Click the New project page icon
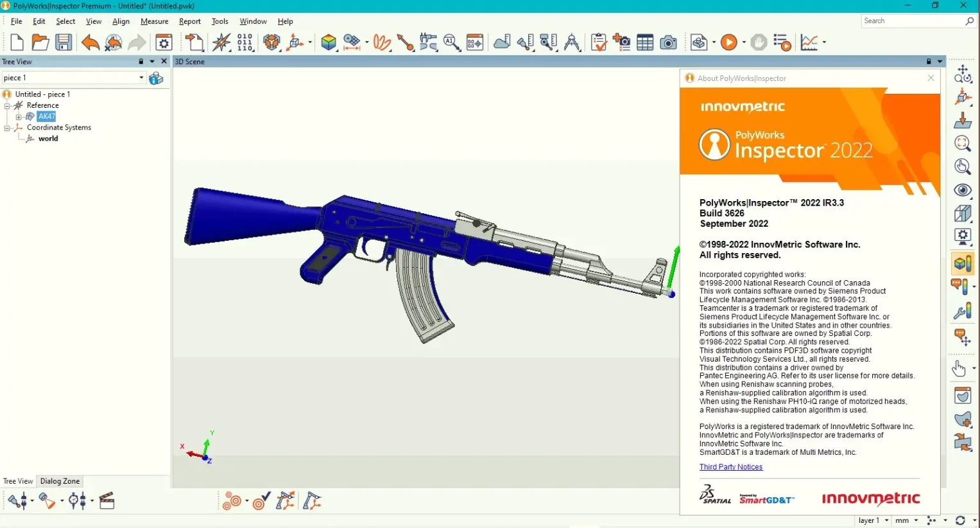The height and width of the screenshot is (528, 980). (x=17, y=43)
